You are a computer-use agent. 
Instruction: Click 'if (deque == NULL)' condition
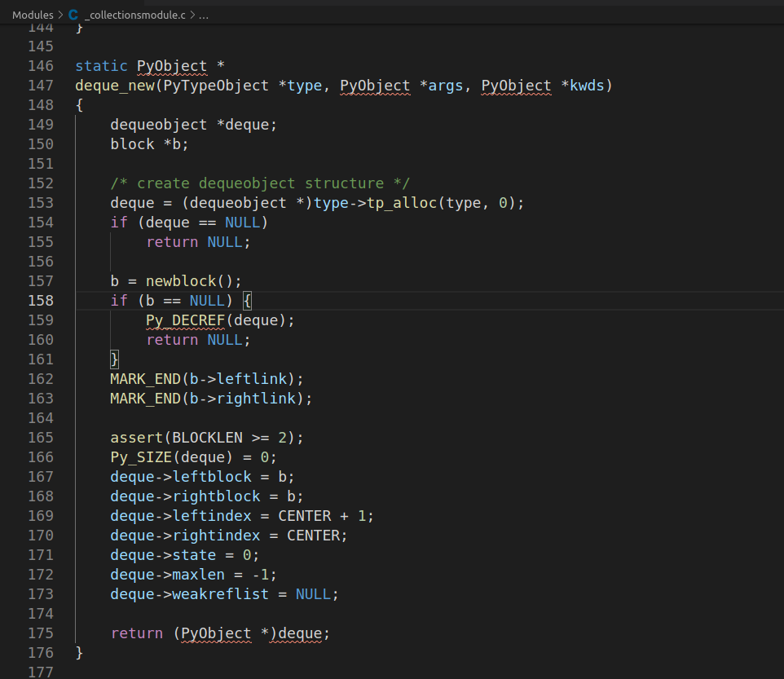pyautogui.click(x=189, y=222)
